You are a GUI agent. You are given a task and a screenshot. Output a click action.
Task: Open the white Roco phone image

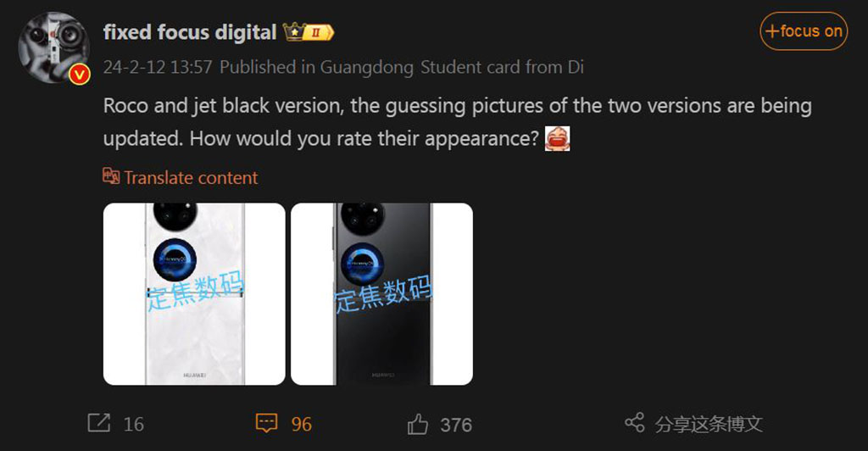point(194,294)
